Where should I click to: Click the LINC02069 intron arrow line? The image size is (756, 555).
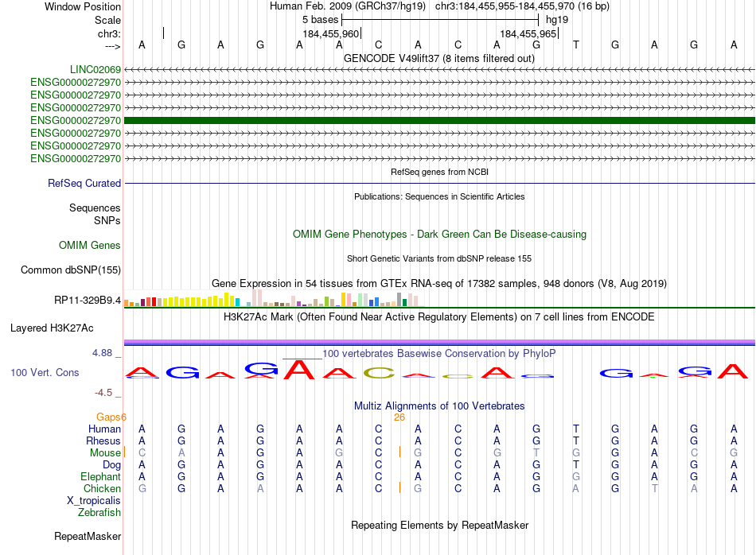(x=439, y=70)
